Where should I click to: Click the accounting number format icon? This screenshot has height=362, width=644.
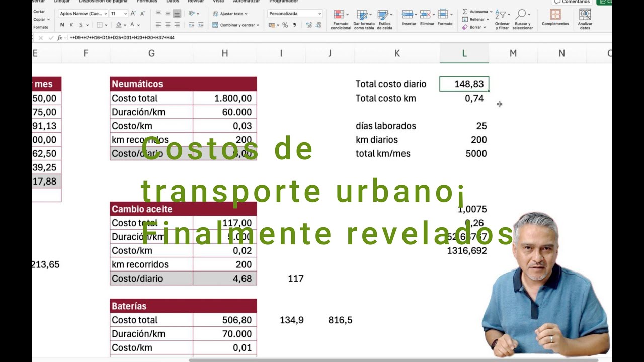[x=272, y=25]
